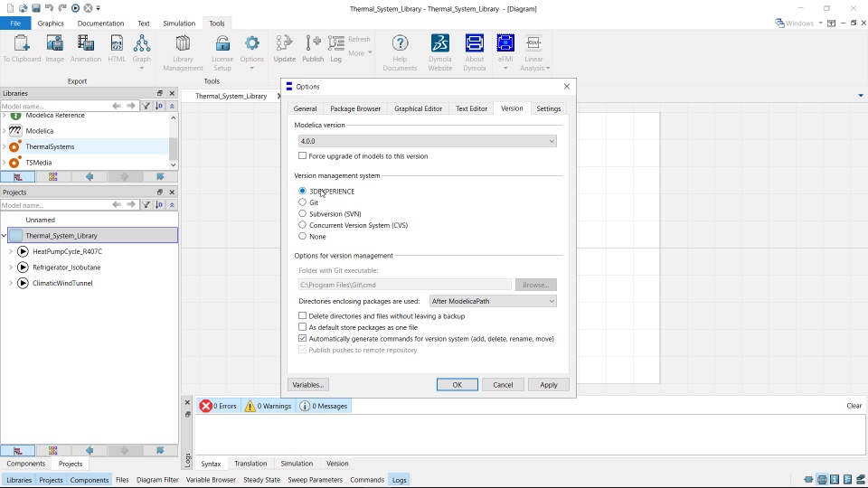Export as HTML icon

coord(117,43)
